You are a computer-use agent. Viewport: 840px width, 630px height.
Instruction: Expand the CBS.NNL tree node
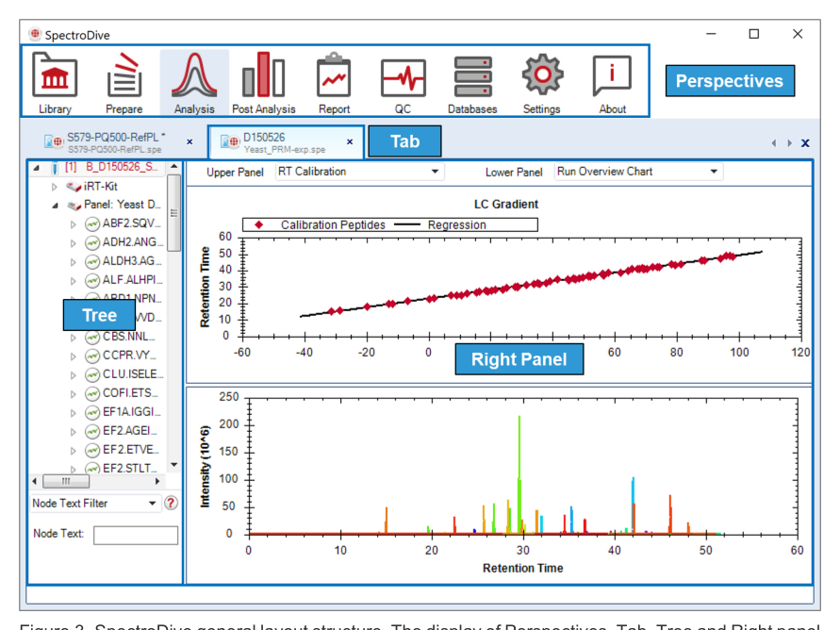point(73,338)
